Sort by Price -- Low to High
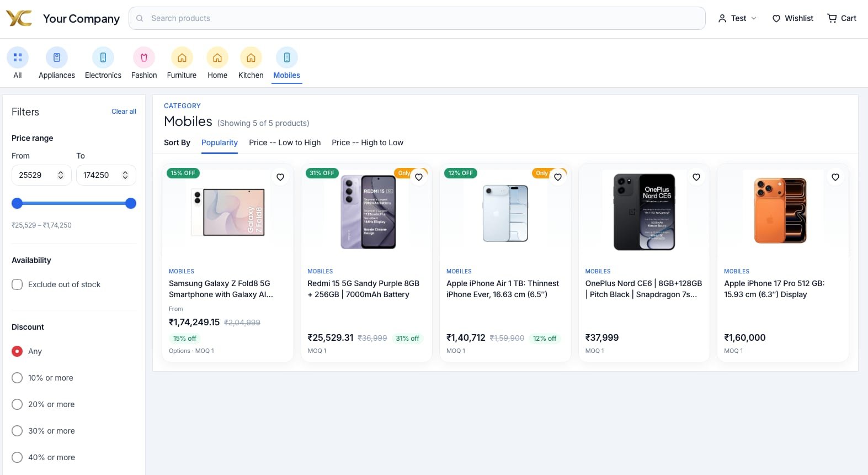The width and height of the screenshot is (868, 475). coord(285,142)
